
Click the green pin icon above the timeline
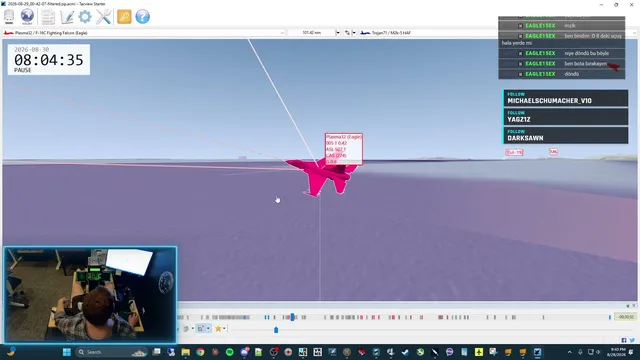pyautogui.click(x=628, y=306)
